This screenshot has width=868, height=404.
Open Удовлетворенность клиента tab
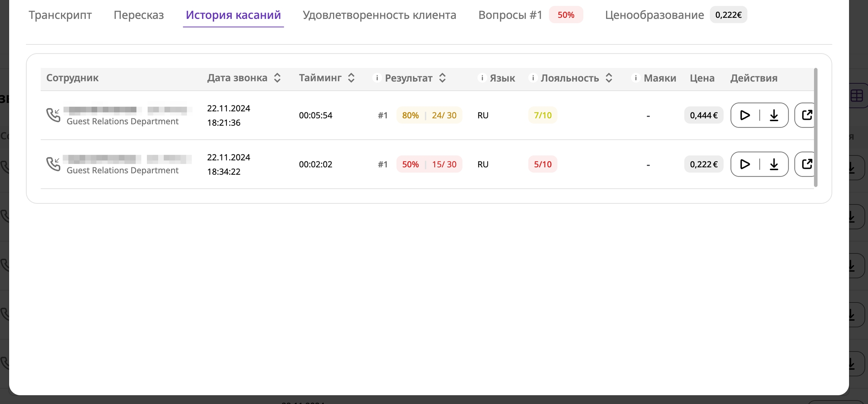379,15
